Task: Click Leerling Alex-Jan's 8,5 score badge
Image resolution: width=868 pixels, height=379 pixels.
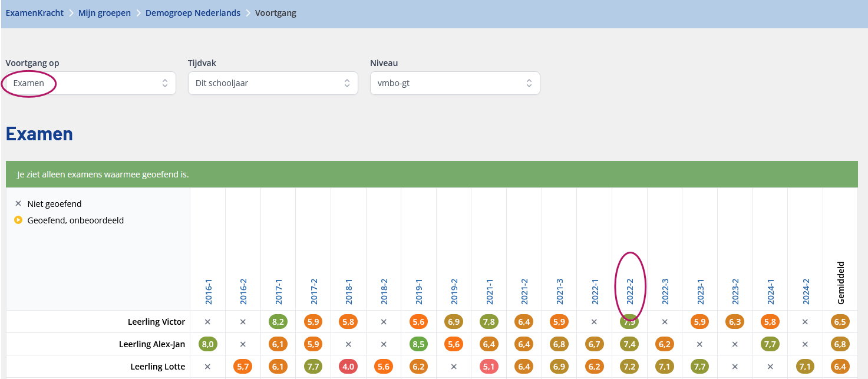Action: point(418,344)
